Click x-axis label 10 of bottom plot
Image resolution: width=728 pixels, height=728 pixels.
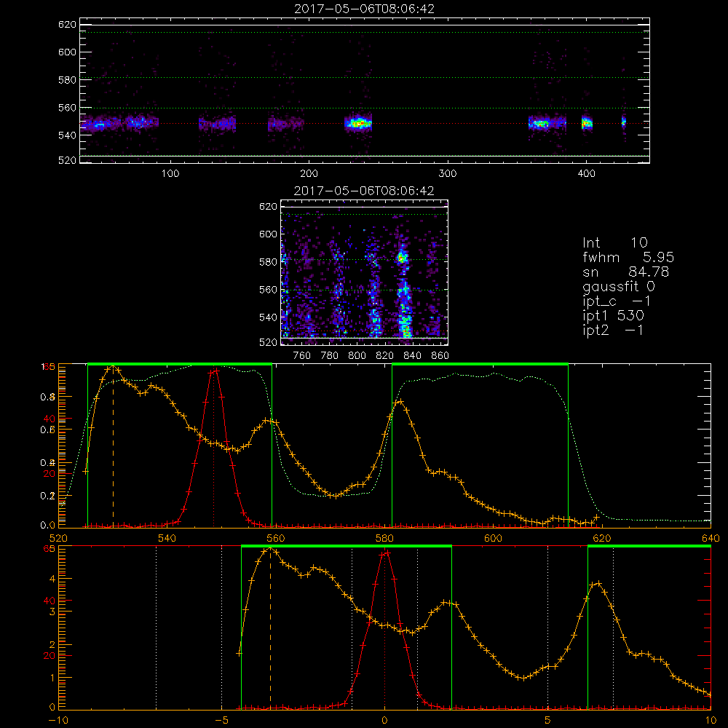click(711, 720)
